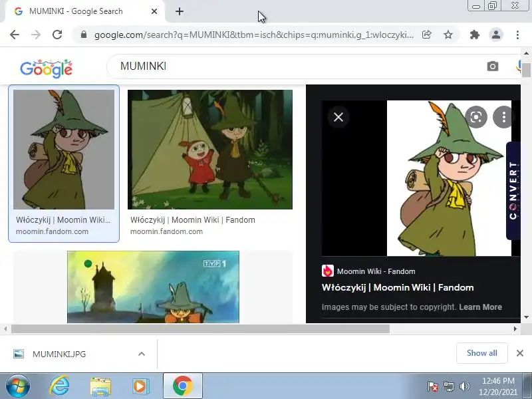Open Moomin Wiki - Fandom source link

click(376, 271)
